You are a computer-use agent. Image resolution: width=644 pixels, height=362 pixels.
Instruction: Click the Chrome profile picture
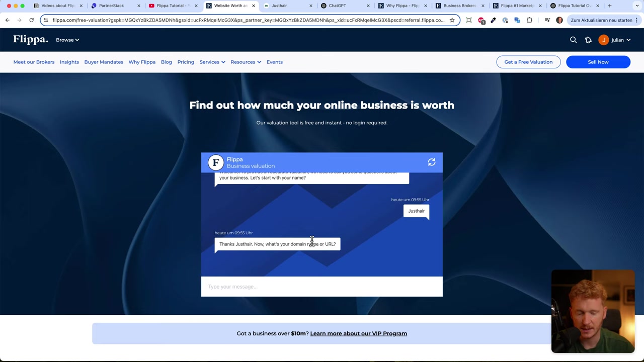[x=559, y=20]
